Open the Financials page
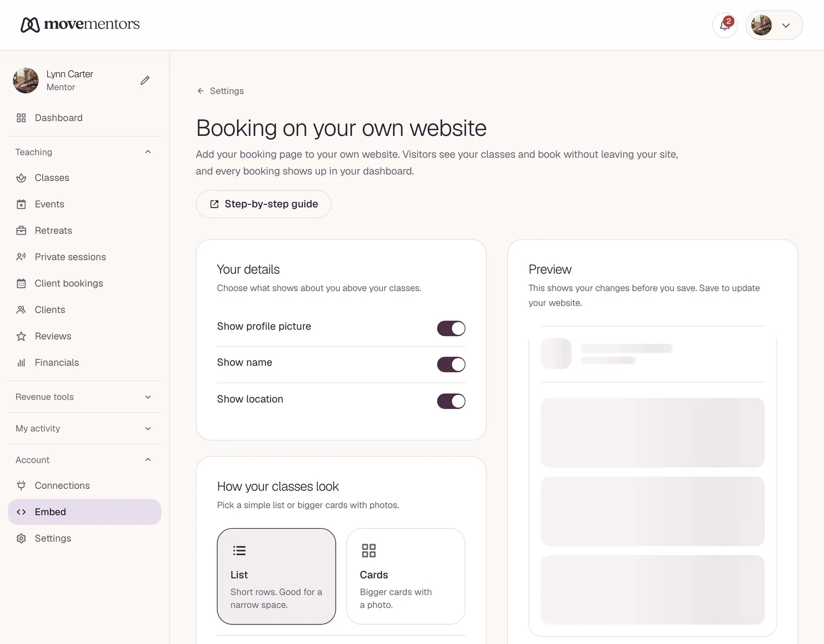The height and width of the screenshot is (644, 824). pyautogui.click(x=84, y=363)
